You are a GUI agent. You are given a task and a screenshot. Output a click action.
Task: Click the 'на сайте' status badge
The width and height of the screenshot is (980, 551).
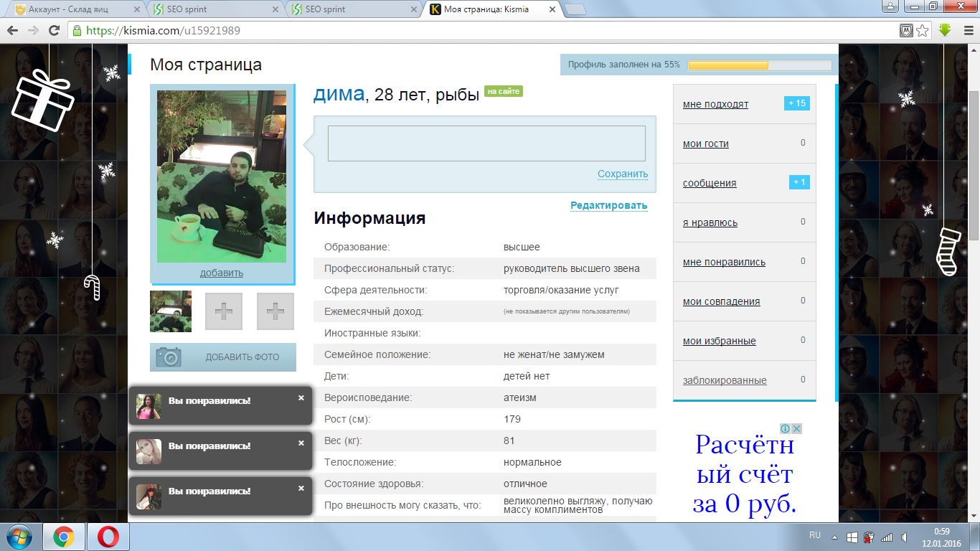pyautogui.click(x=504, y=91)
